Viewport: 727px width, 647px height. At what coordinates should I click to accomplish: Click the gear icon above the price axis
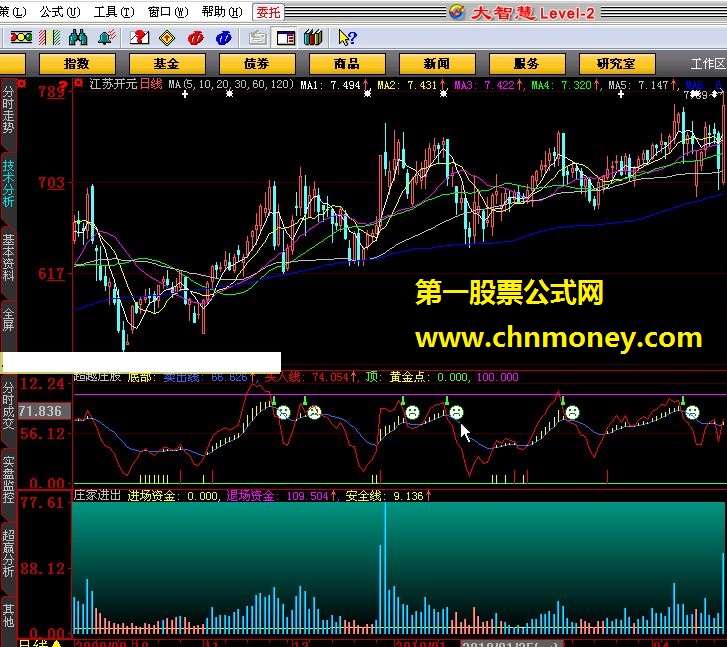[21, 84]
